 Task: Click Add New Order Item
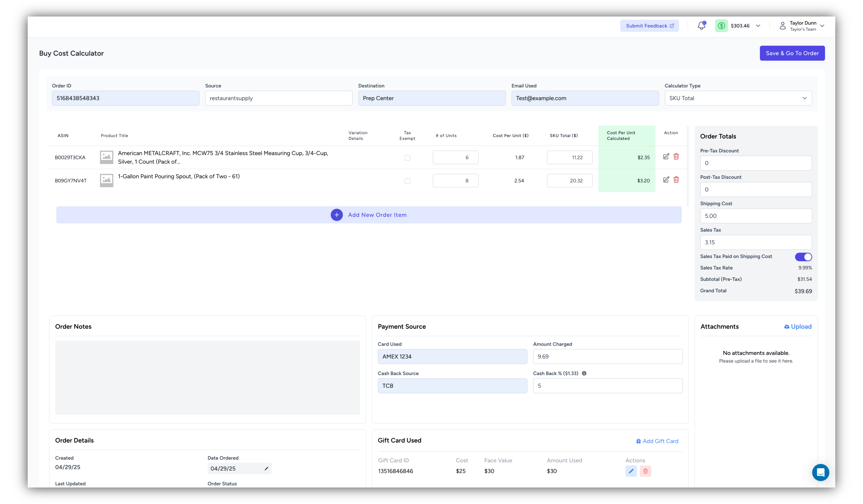pyautogui.click(x=369, y=215)
